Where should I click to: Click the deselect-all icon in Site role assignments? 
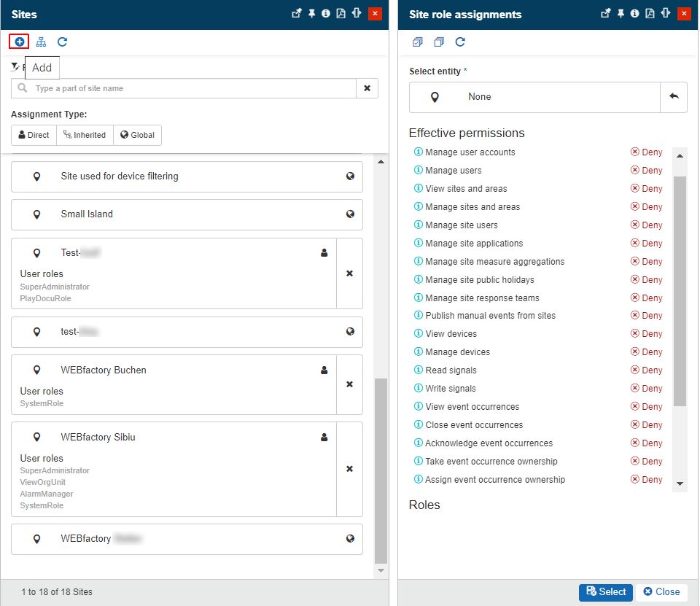point(438,42)
